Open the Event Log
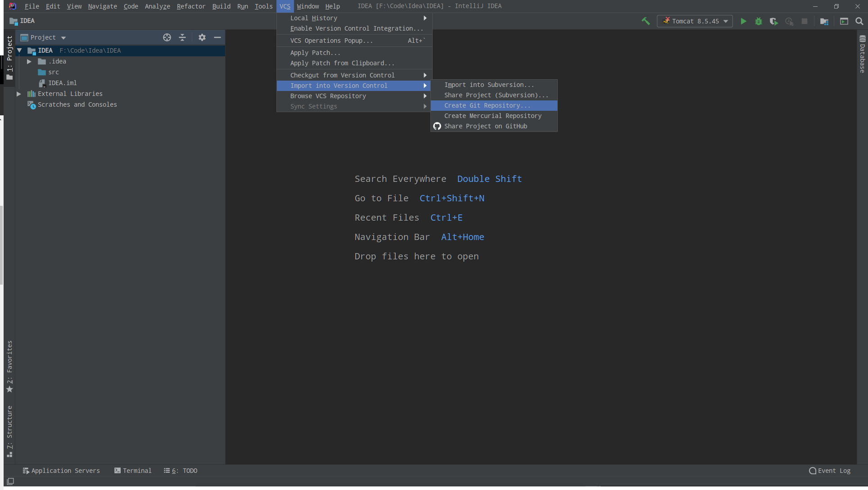 tap(830, 471)
